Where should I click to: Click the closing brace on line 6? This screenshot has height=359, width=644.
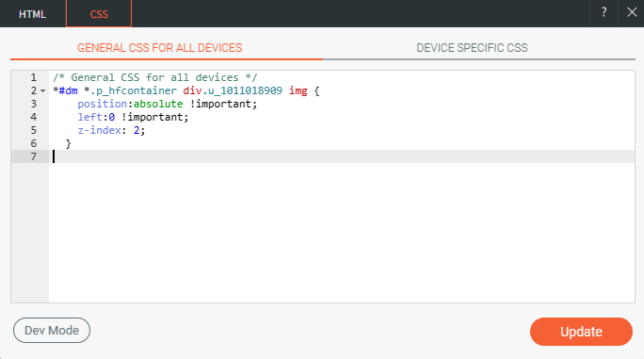[68, 143]
